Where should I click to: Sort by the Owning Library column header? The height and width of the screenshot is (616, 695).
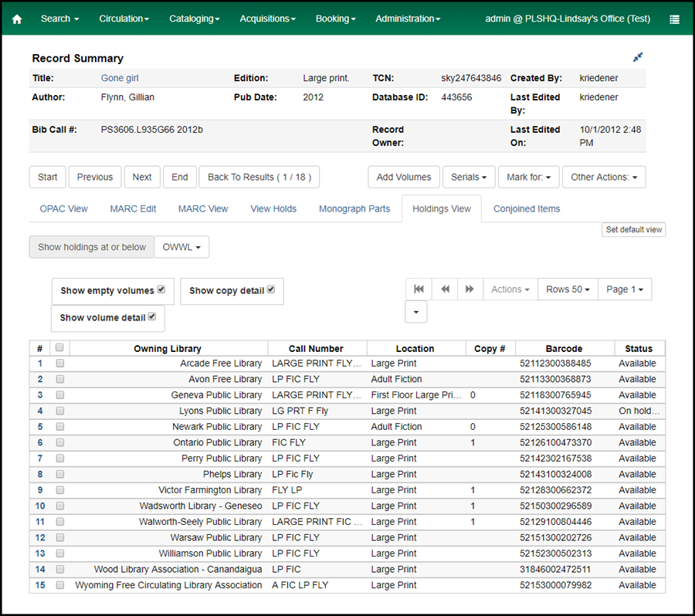click(x=168, y=348)
